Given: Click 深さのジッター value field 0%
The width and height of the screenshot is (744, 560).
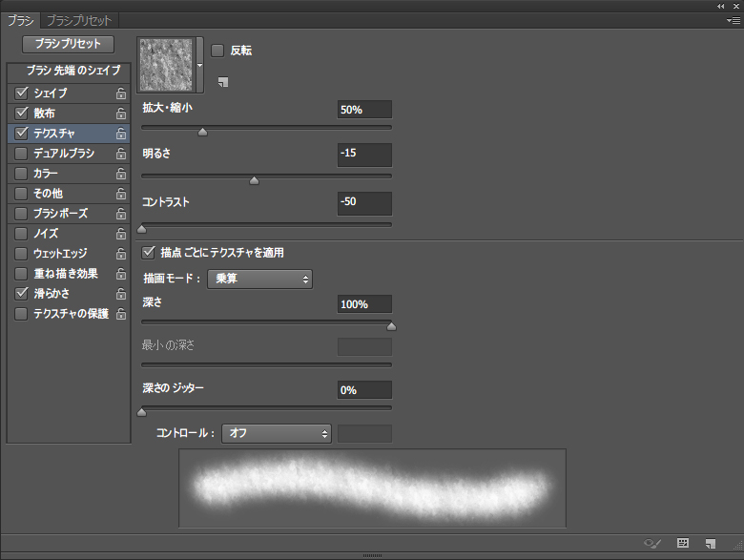Looking at the screenshot, I should [364, 390].
